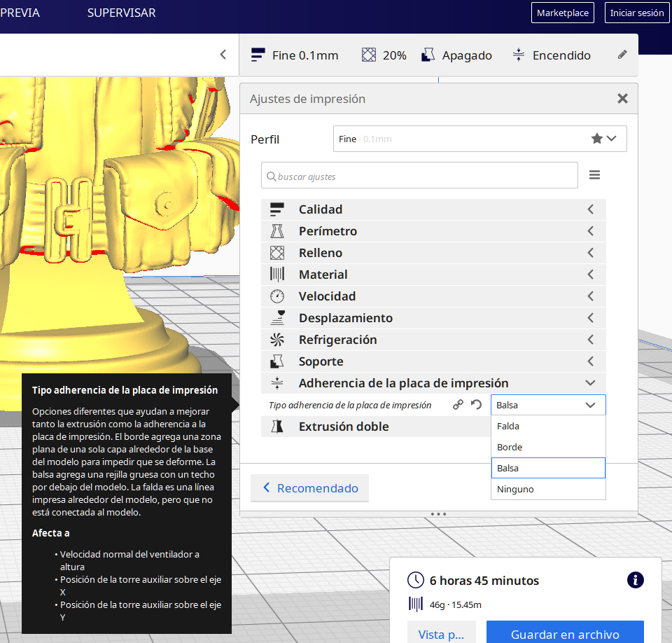Screen dimensions: 672x643
Task: Click the Extrusión doble icon
Action: coord(277,427)
